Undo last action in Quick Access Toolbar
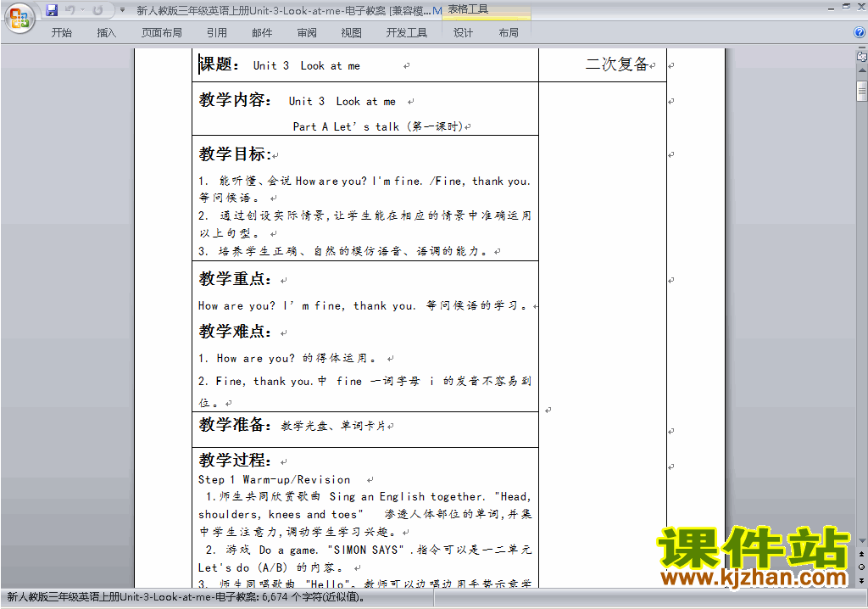Screen dimensions: 868x609 pos(70,10)
